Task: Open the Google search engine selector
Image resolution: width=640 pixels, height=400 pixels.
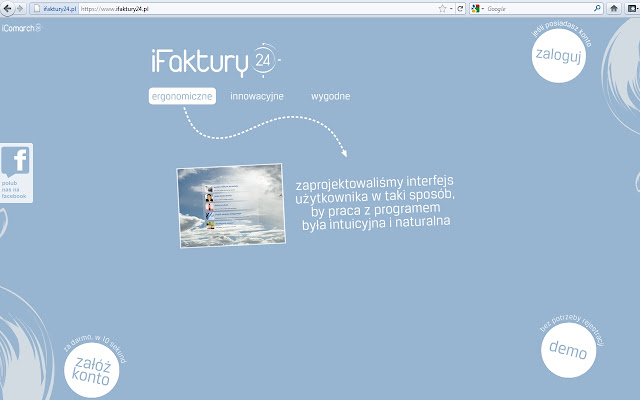Action: click(x=477, y=9)
